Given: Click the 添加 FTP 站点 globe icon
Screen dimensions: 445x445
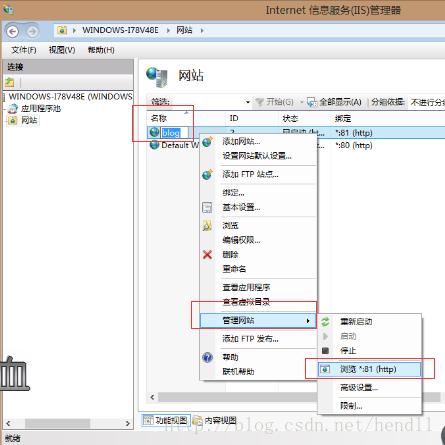Looking at the screenshot, I should [x=207, y=174].
